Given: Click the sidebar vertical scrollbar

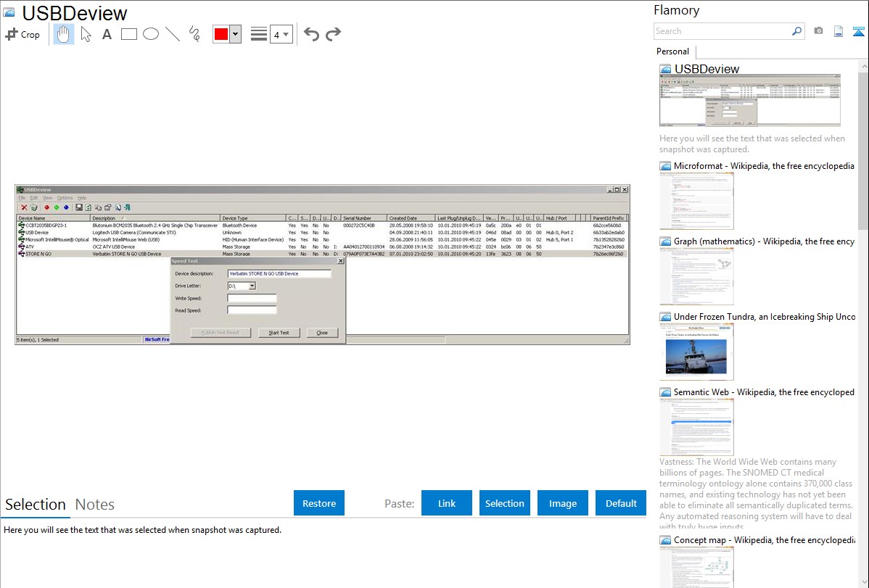Looking at the screenshot, I should [863, 149].
